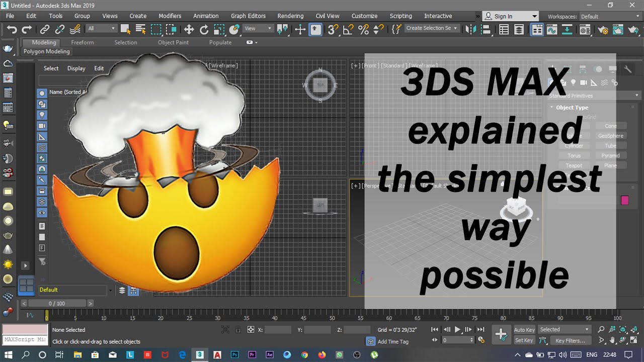Open the Workspaces Default dropdown
The width and height of the screenshot is (644, 362).
[611, 17]
